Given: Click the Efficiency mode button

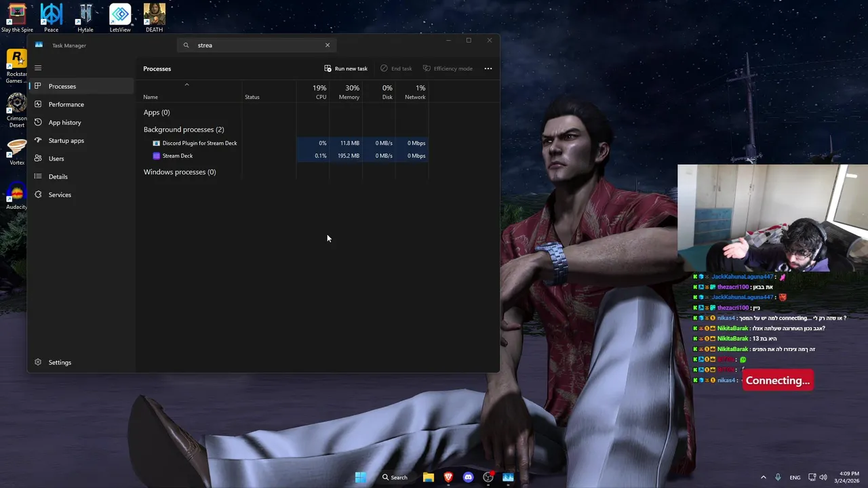Looking at the screenshot, I should click(448, 68).
